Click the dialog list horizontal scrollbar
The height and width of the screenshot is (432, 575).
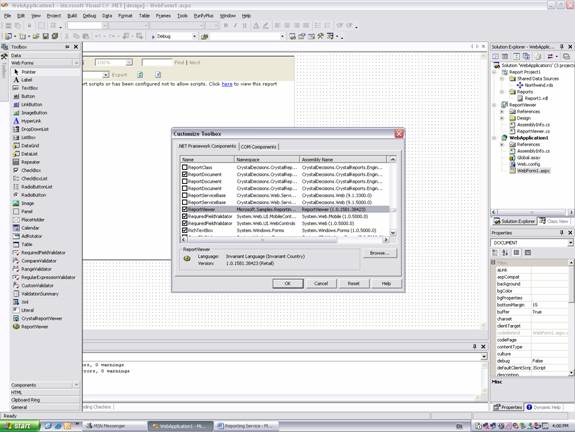click(x=285, y=239)
